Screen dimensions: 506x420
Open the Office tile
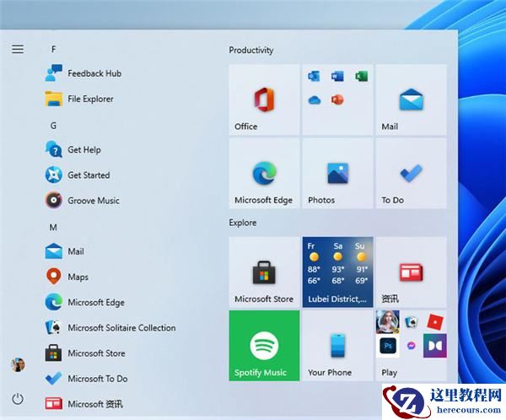(x=264, y=100)
